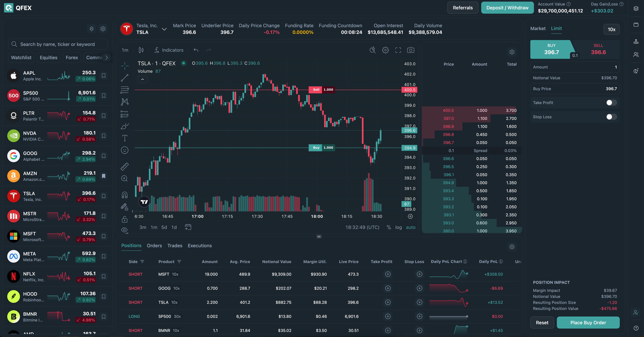
Task: Open the chart settings gear
Action: point(385,50)
